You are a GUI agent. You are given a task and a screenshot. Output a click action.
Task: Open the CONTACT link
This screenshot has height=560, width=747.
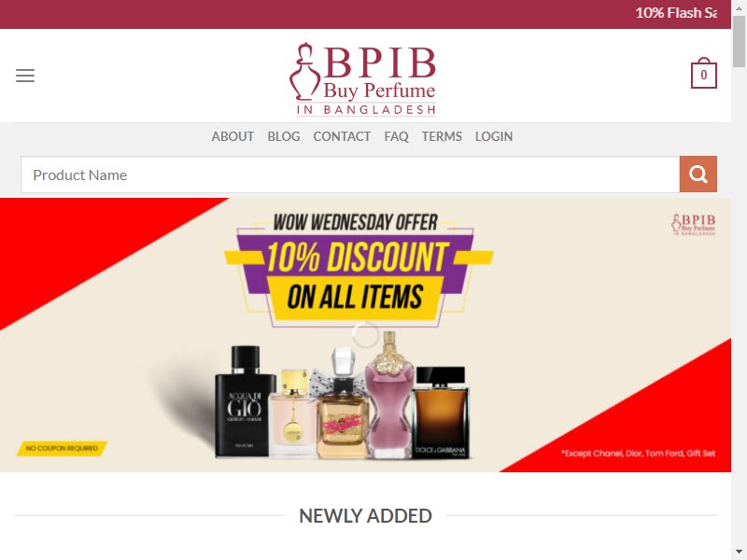[342, 136]
